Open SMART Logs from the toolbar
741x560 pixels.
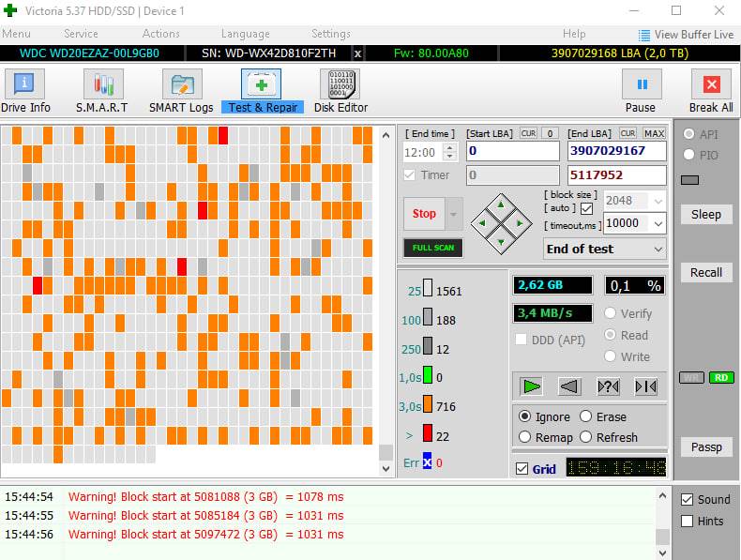tap(181, 91)
